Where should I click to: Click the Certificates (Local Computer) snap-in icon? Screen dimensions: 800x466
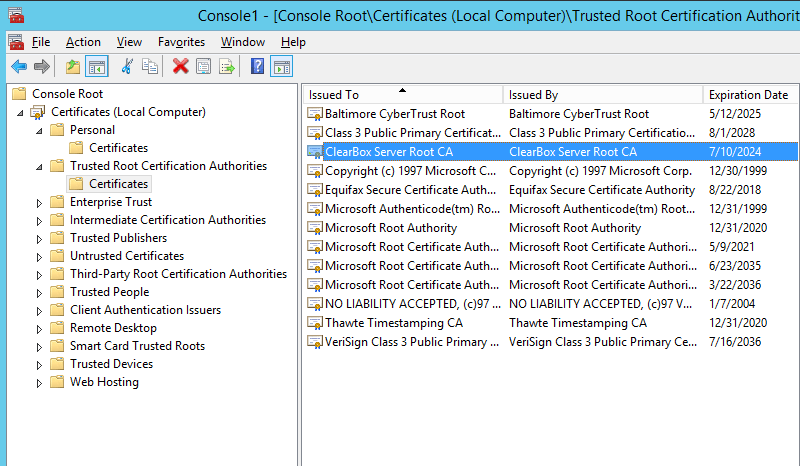(38, 112)
